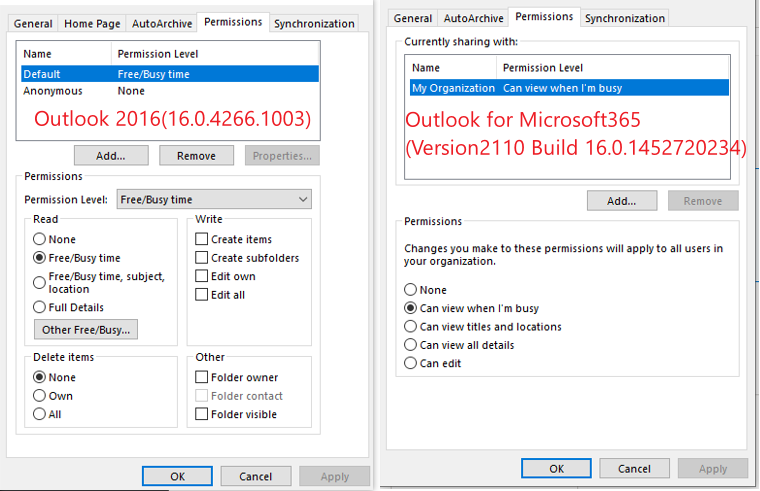Open Synchronization tab in Outlook 2016 dialog
The image size is (760, 491).
click(x=314, y=24)
